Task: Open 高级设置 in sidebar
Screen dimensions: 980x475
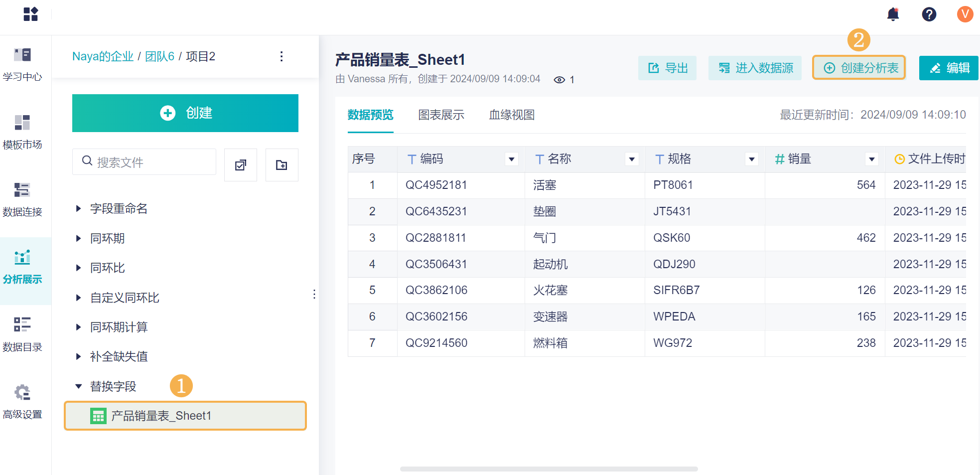Action: (22, 402)
